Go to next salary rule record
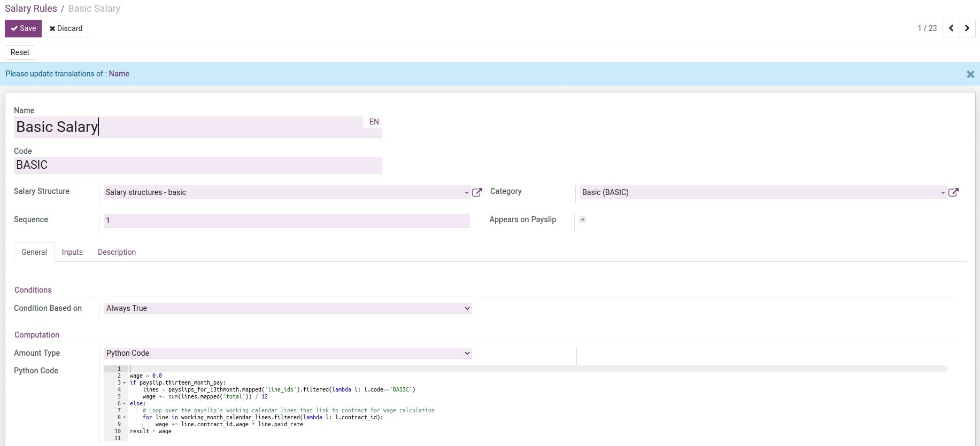Screen dimensions: 980x446 967,28
